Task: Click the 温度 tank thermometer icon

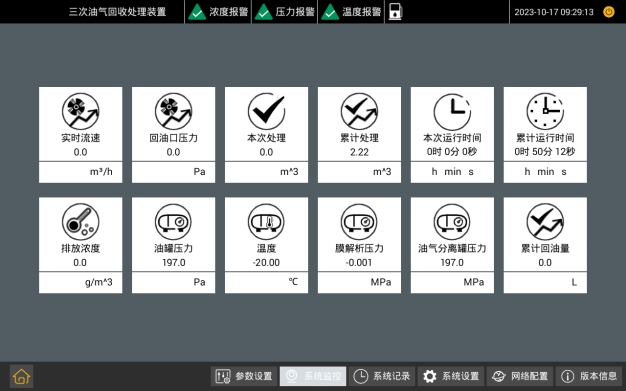Action: tap(267, 222)
